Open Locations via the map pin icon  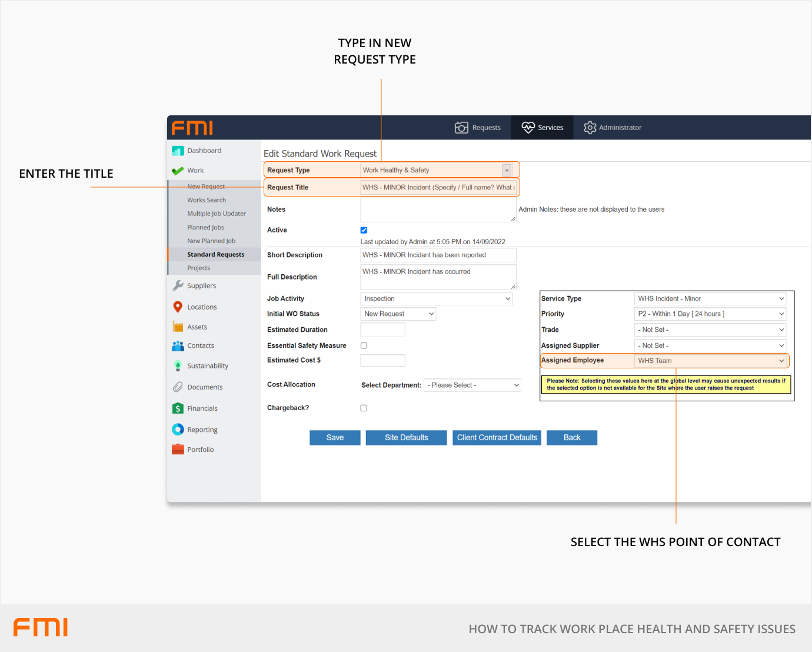point(178,307)
